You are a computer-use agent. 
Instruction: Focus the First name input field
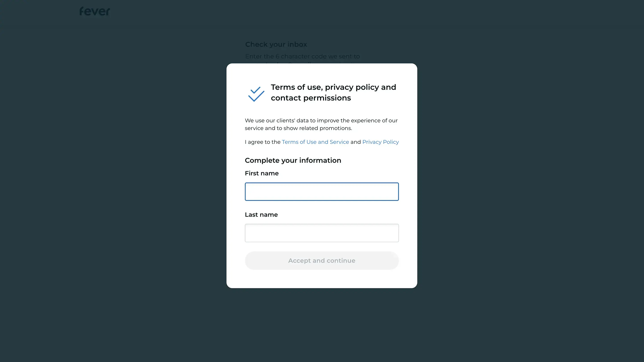point(322,192)
